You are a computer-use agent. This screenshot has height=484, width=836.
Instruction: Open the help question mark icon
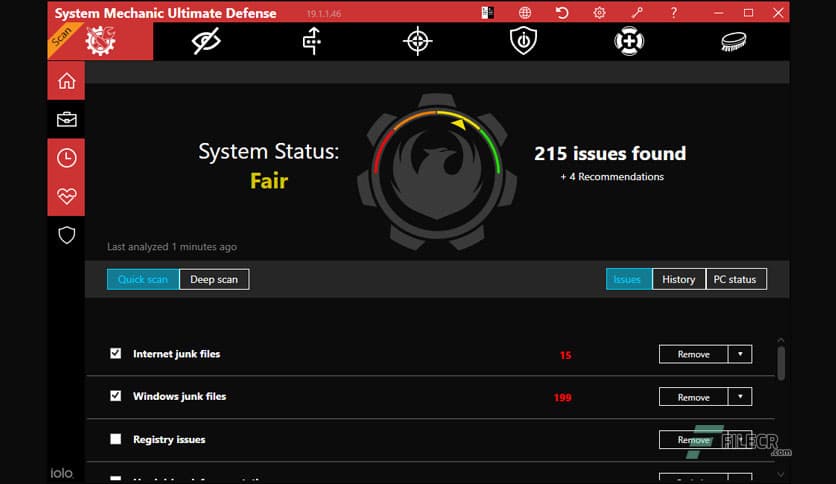(x=674, y=12)
